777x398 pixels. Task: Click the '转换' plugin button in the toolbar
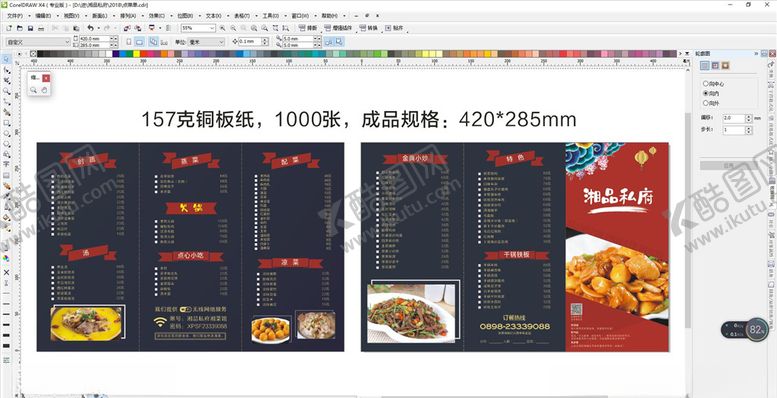tap(368, 28)
